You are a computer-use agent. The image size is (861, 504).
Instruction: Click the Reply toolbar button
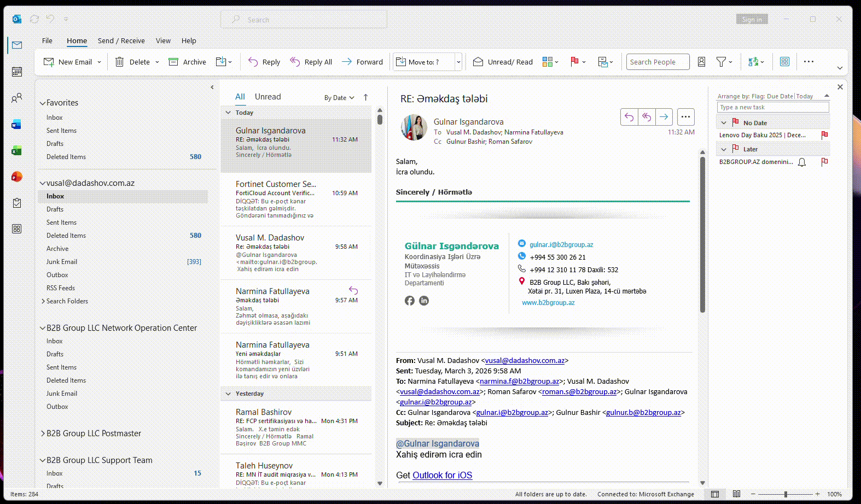tap(264, 62)
